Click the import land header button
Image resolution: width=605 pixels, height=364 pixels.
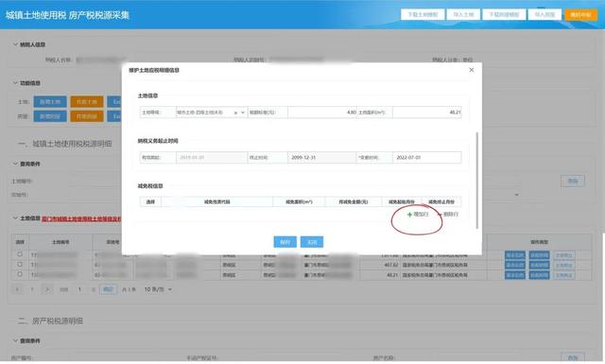463,15
